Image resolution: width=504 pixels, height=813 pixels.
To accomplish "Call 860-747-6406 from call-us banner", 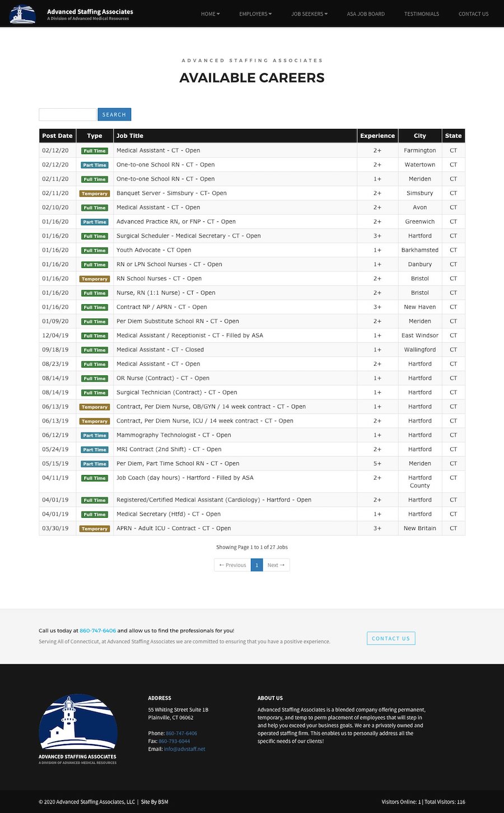I will (x=98, y=630).
